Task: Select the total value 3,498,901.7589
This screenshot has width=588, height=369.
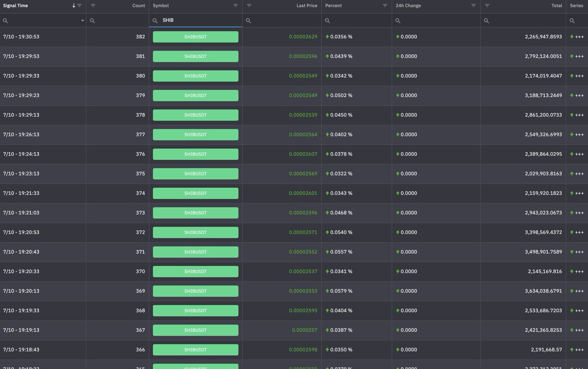Action: pyautogui.click(x=543, y=252)
